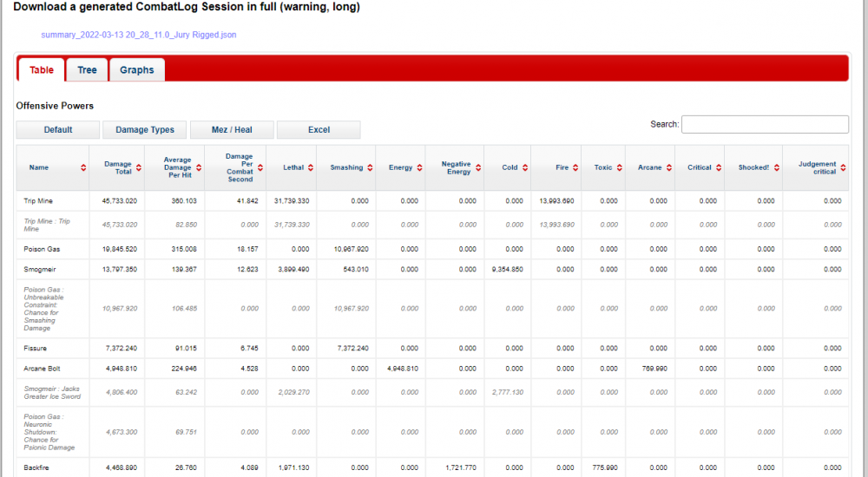Click sort arrows next to Energy

pyautogui.click(x=419, y=168)
